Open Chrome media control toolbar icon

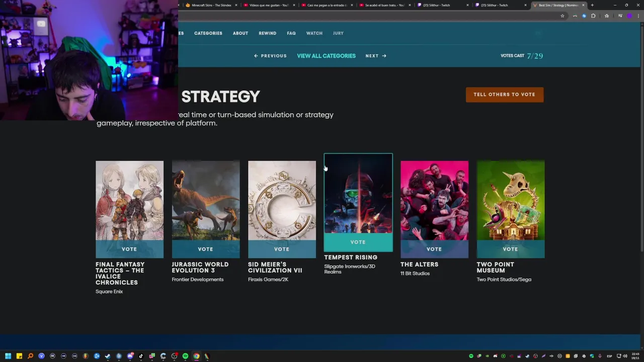click(x=620, y=16)
